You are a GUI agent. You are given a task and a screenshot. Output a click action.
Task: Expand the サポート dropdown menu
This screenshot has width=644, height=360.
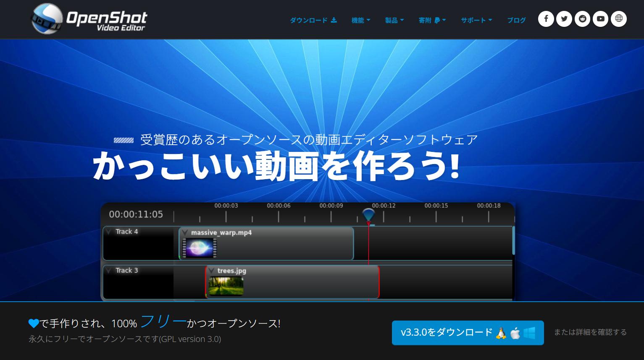point(476,20)
